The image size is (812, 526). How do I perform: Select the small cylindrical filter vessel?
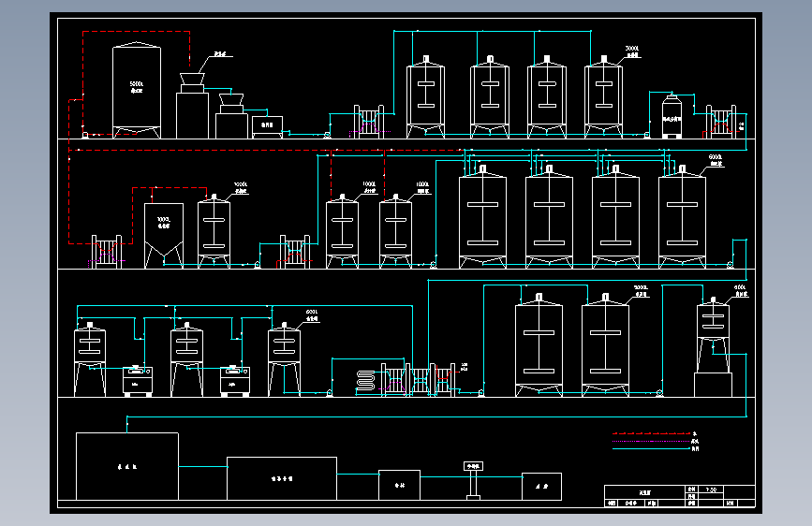(672, 116)
